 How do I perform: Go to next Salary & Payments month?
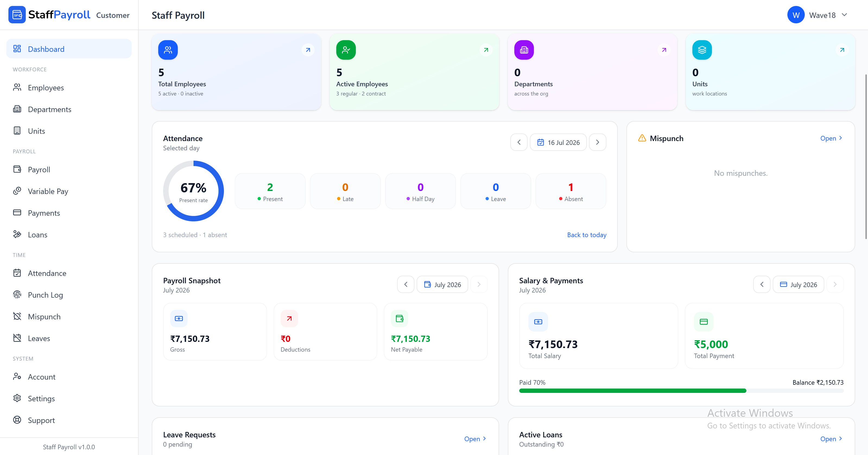[835, 284]
